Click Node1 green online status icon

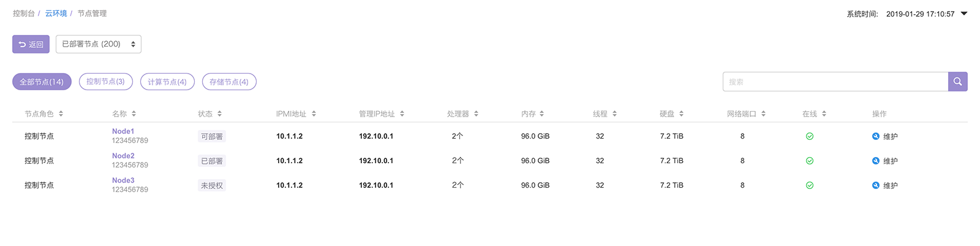[x=810, y=136]
